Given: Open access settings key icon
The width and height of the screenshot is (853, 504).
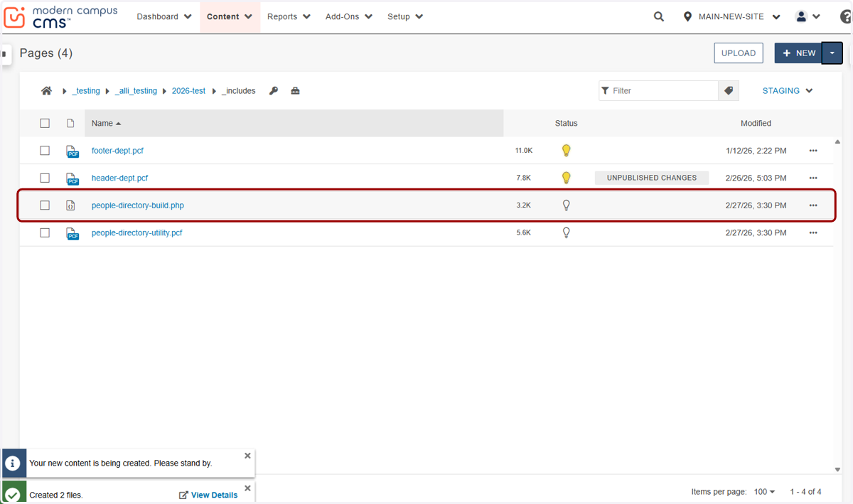Looking at the screenshot, I should click(x=274, y=91).
